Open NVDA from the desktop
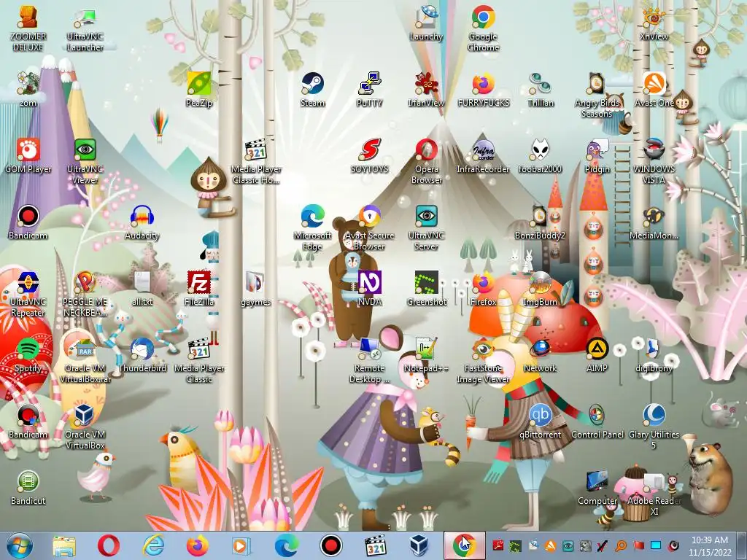The image size is (747, 560). pyautogui.click(x=370, y=289)
